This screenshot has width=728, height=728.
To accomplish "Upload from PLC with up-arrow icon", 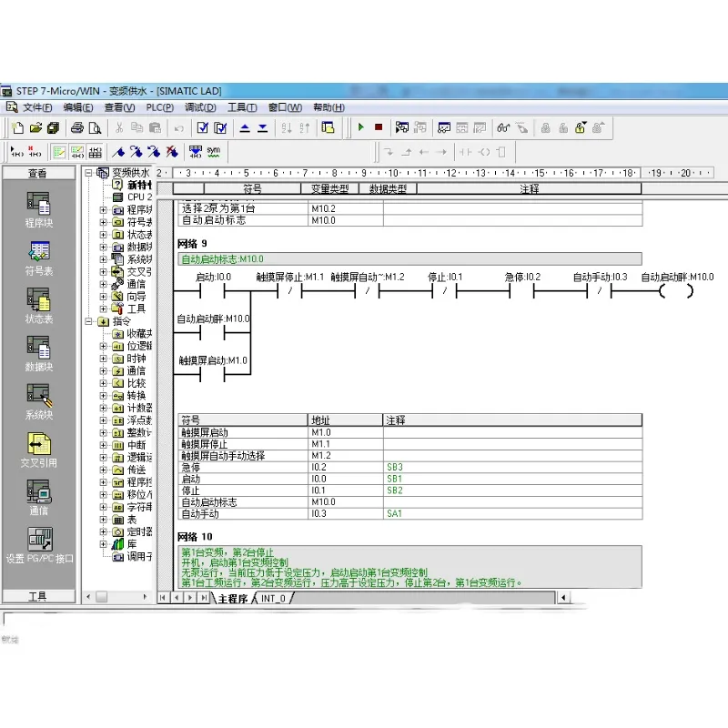I will pos(245,127).
